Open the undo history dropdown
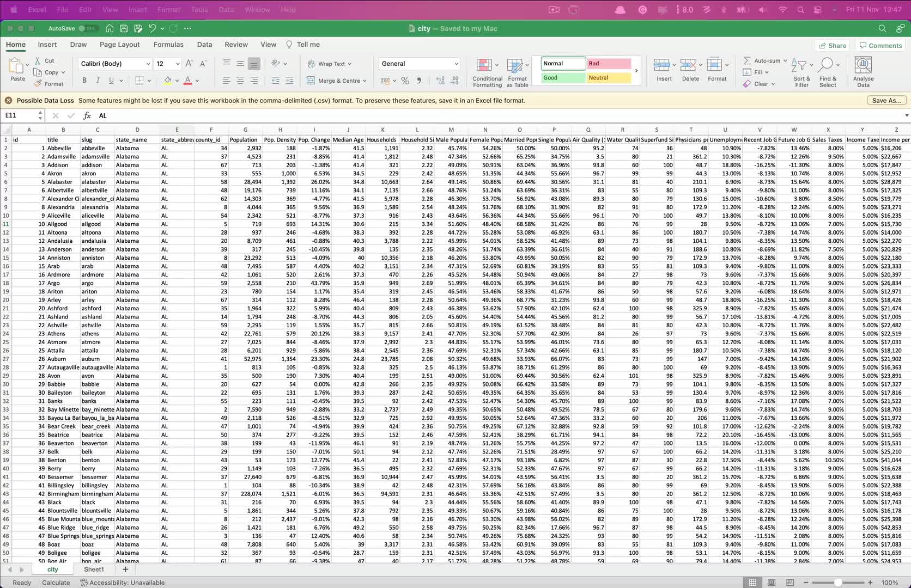The width and height of the screenshot is (911, 588). pos(162,28)
